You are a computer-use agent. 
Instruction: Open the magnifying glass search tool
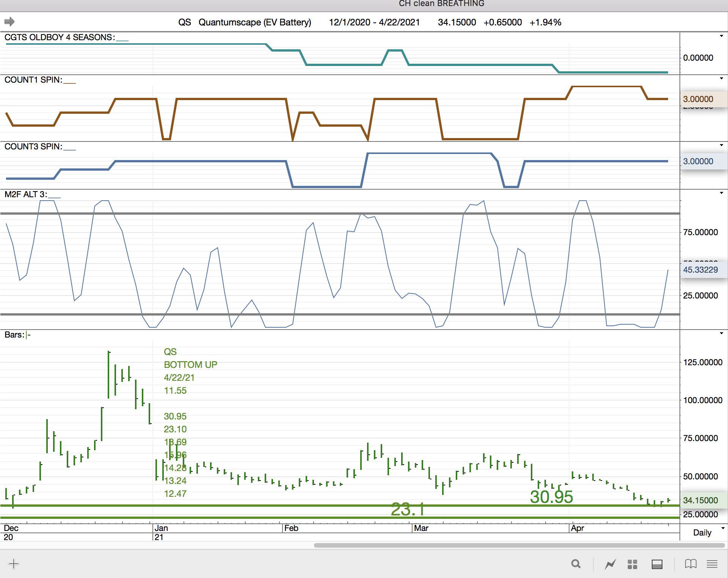click(576, 564)
